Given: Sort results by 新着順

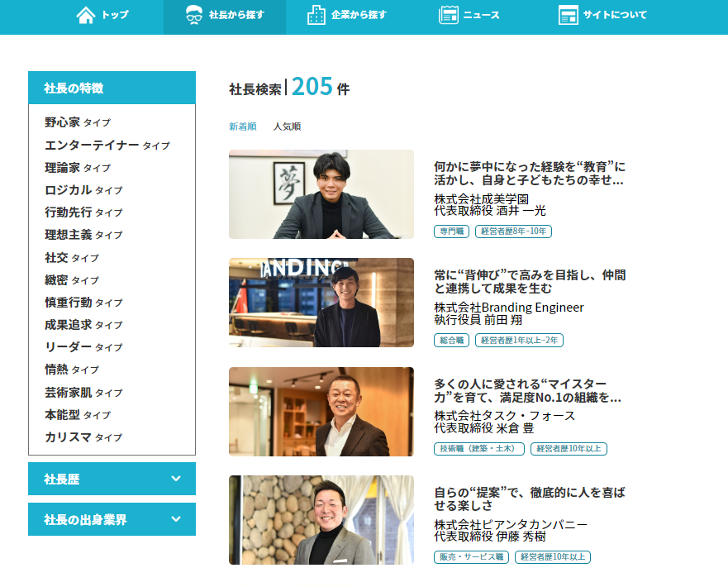Looking at the screenshot, I should pos(242,126).
